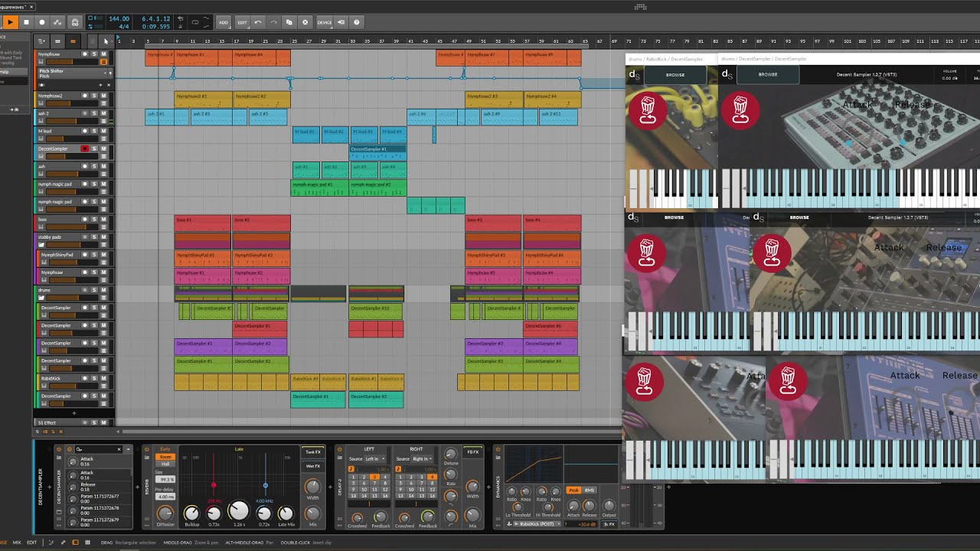Click the duplicate icon next to Redo
980x551 pixels.
289,22
